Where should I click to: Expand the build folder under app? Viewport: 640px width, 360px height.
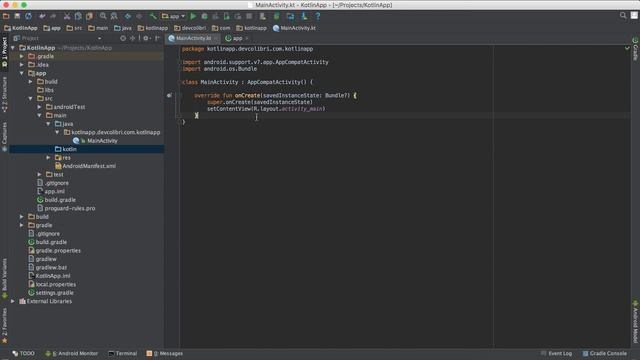click(x=31, y=82)
